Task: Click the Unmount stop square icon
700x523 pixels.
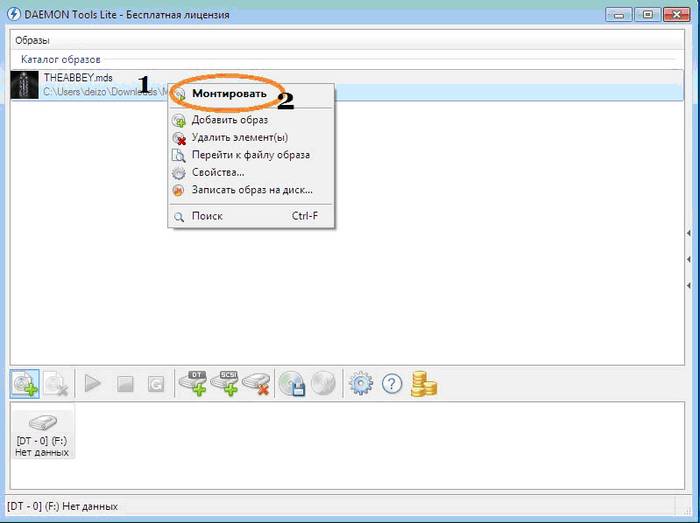Action: click(125, 384)
